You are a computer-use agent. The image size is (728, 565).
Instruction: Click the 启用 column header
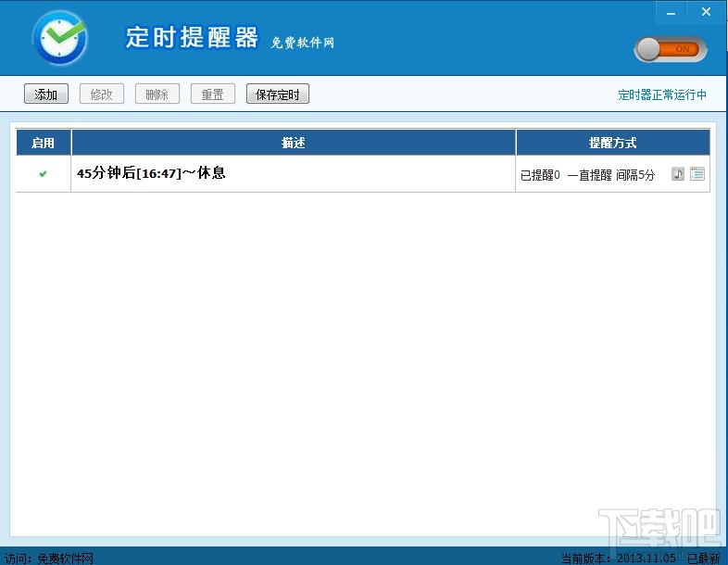[44, 143]
